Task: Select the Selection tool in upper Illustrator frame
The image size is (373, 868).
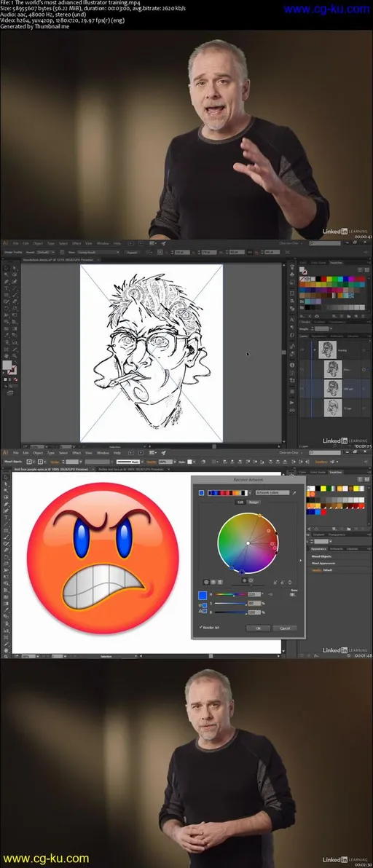Action: point(6,268)
